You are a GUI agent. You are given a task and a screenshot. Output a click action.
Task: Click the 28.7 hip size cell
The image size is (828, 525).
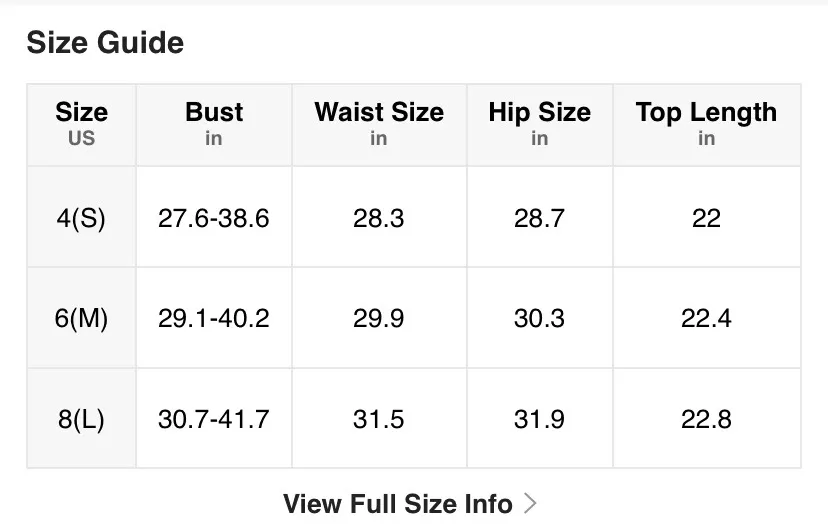pyautogui.click(x=540, y=217)
